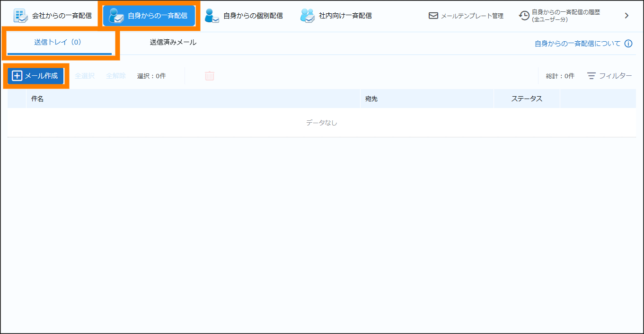Click the plus icon on メール作成

pos(17,76)
